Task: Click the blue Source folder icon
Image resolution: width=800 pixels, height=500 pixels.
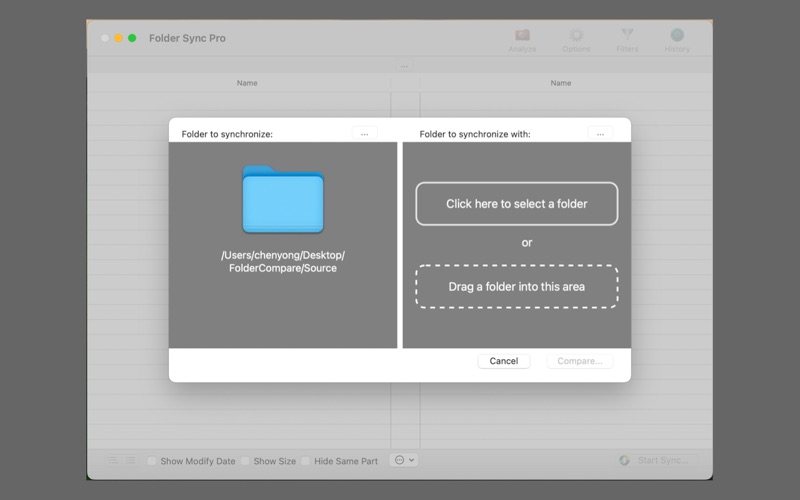Action: click(x=283, y=199)
